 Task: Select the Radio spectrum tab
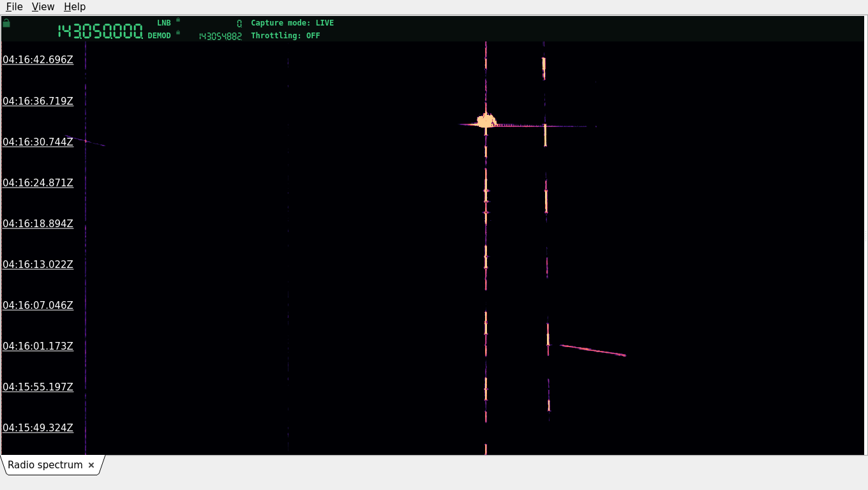45,465
